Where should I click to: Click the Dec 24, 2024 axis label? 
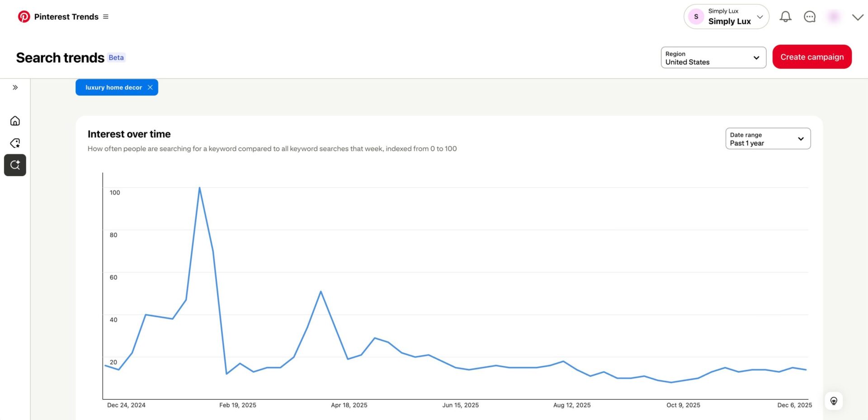[x=126, y=405]
